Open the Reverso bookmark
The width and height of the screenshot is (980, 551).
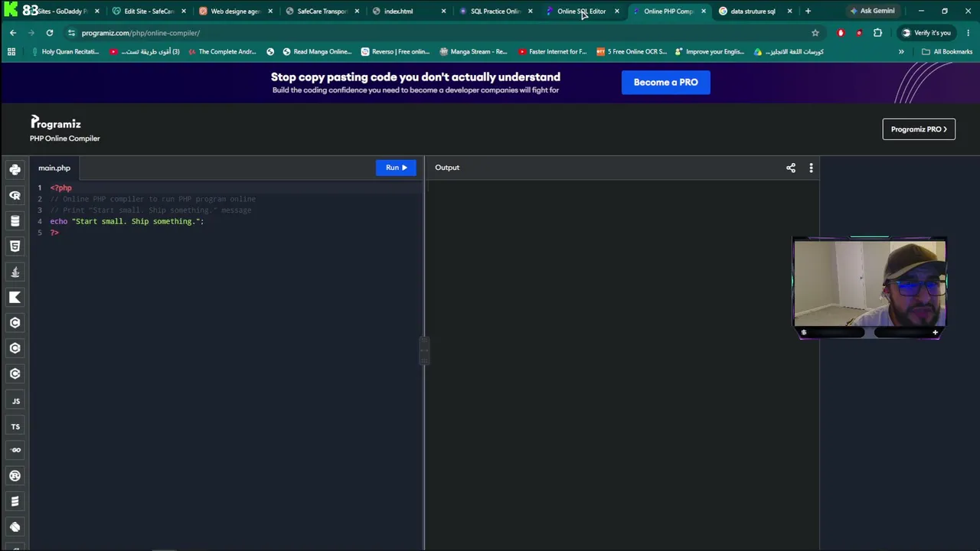[x=395, y=52]
